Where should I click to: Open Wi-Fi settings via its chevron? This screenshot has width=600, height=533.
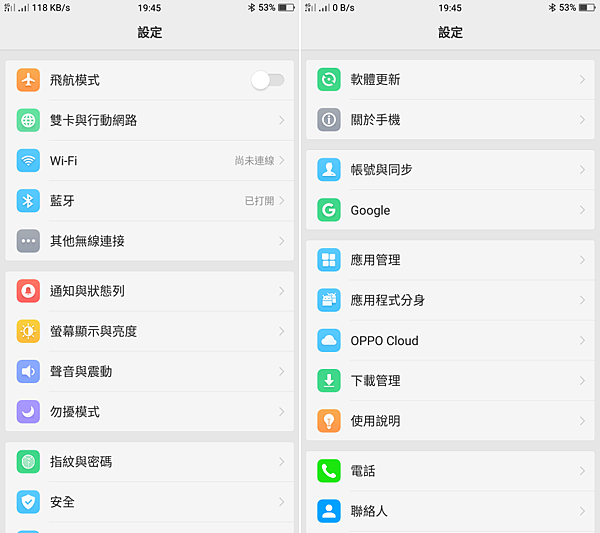(282, 161)
